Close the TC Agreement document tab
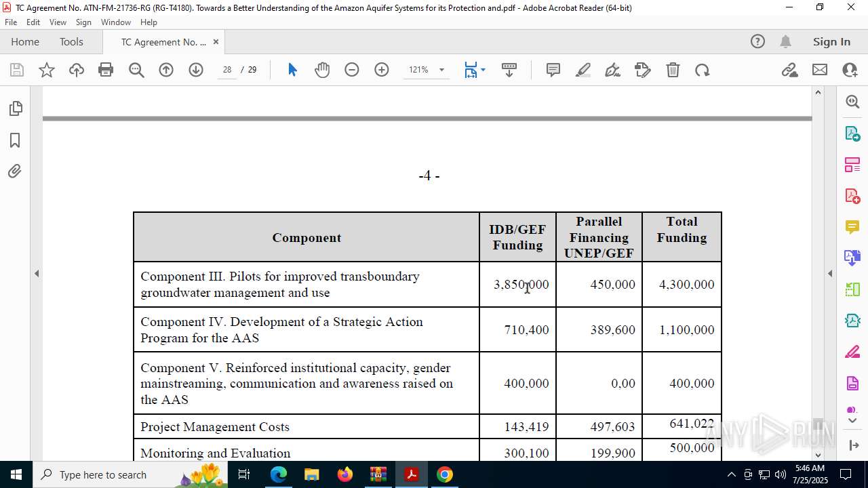Image resolution: width=868 pixels, height=488 pixels. (x=216, y=42)
